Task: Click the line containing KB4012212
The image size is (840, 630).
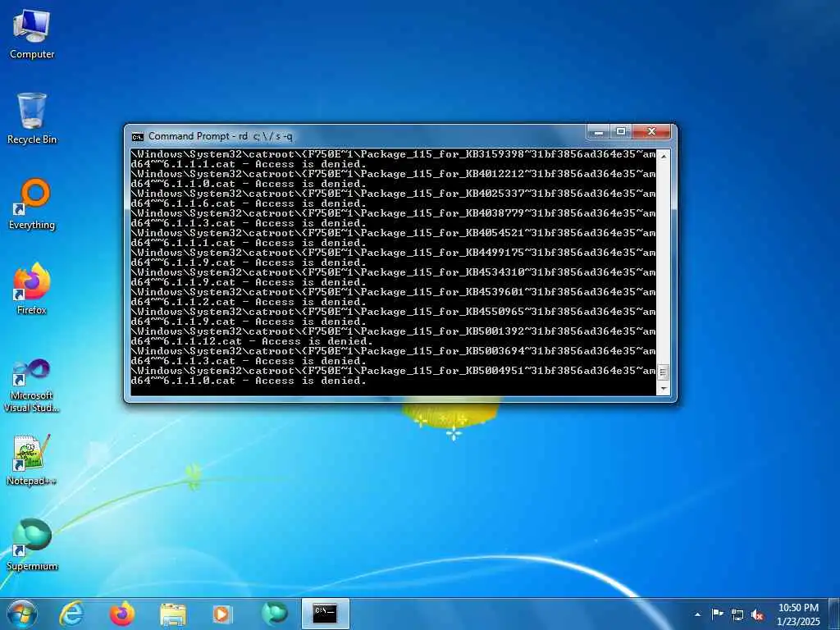Action: click(x=393, y=174)
